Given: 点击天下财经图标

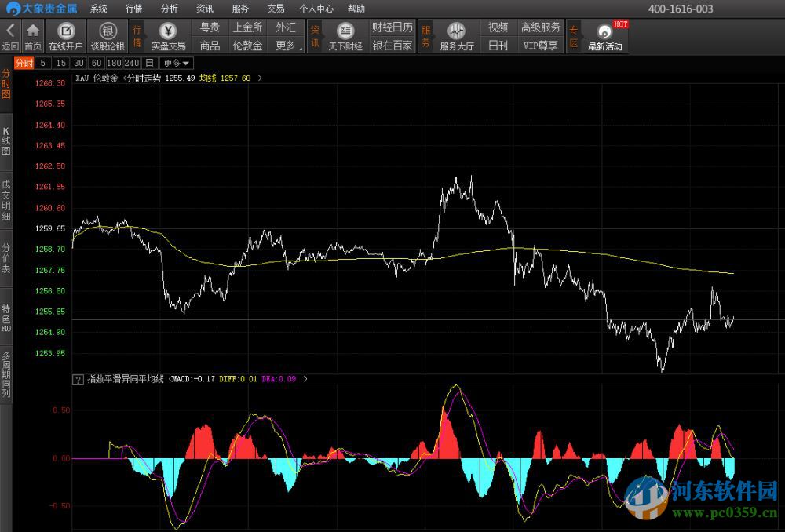Looking at the screenshot, I should point(346,35).
